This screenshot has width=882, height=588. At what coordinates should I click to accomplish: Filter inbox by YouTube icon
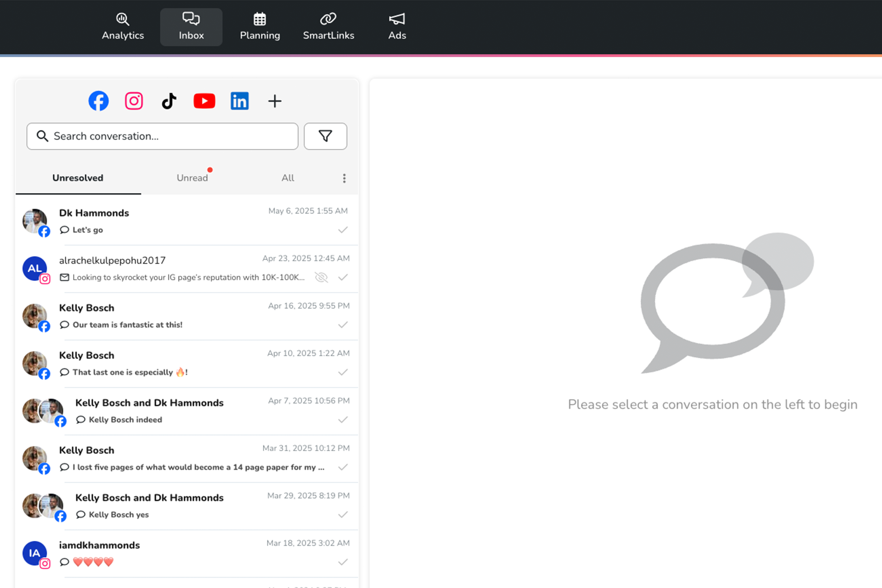[204, 101]
